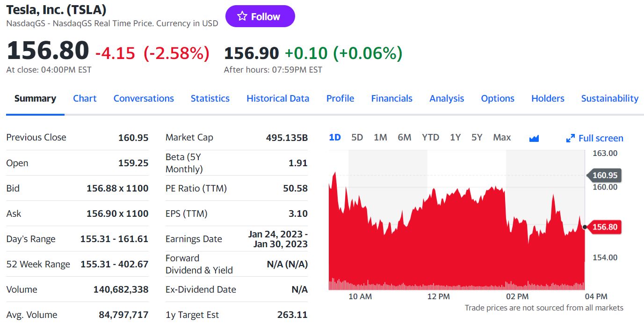This screenshot has height=332, width=644.
Task: Select the 5D chart range
Action: pos(357,137)
